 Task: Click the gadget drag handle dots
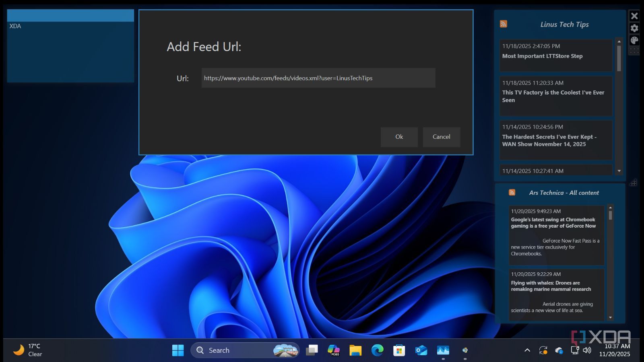(x=634, y=51)
